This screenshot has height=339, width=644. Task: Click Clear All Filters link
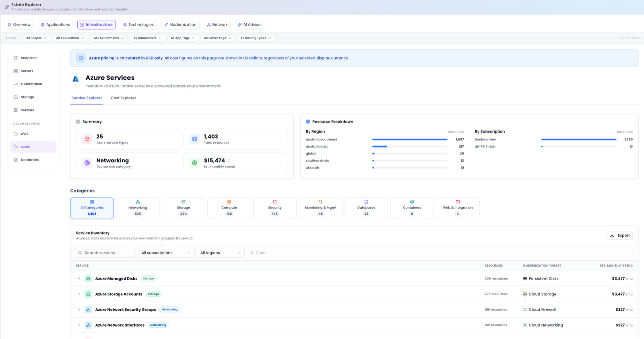pos(628,38)
